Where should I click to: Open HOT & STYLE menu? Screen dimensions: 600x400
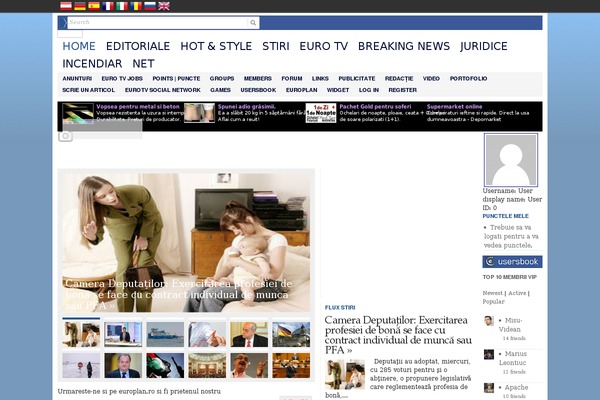[x=216, y=46]
